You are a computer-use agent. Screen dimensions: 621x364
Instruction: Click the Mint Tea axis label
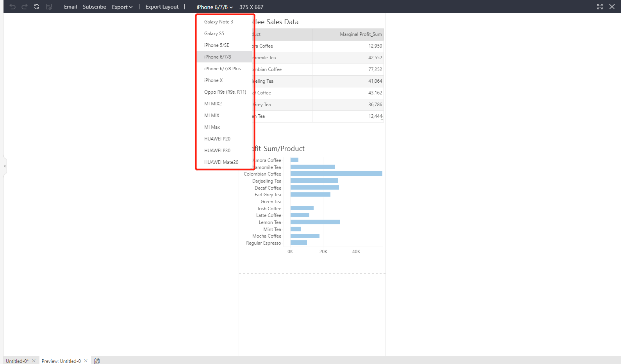pos(272,229)
